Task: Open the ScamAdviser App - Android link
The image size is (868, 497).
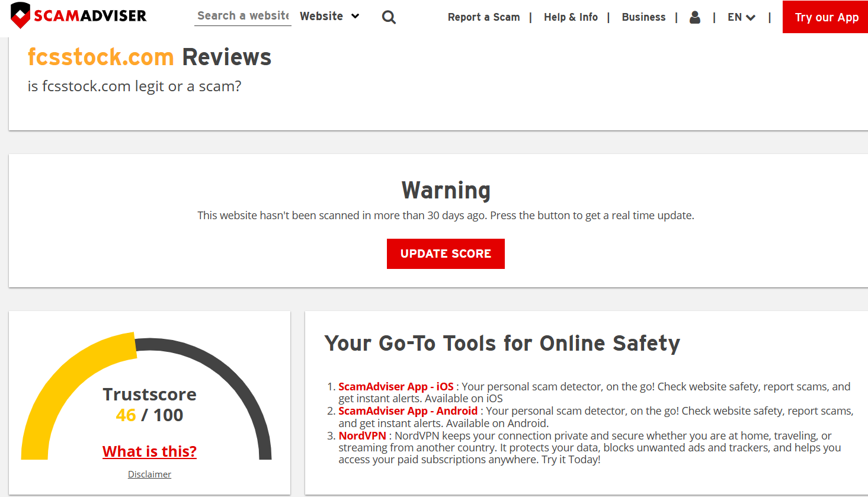Action: point(408,411)
